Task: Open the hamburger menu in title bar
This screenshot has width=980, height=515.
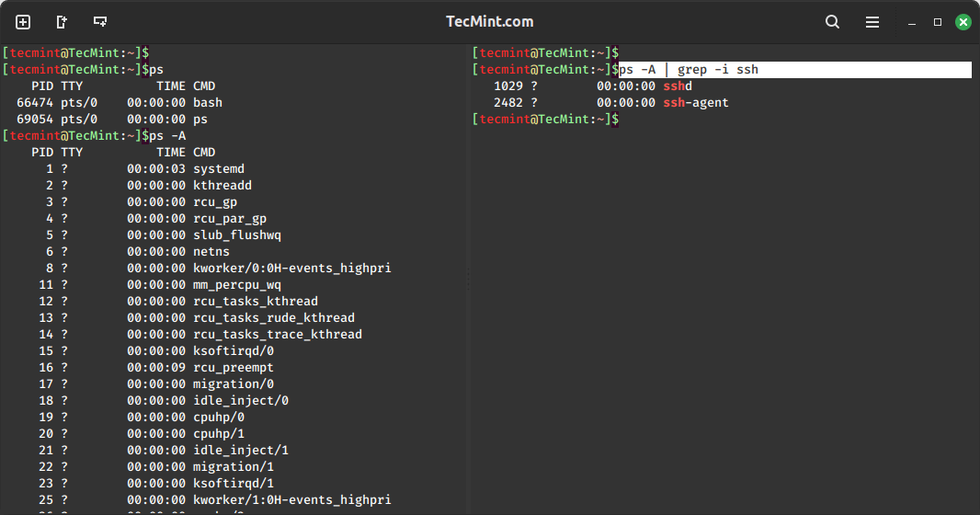Action: (872, 22)
